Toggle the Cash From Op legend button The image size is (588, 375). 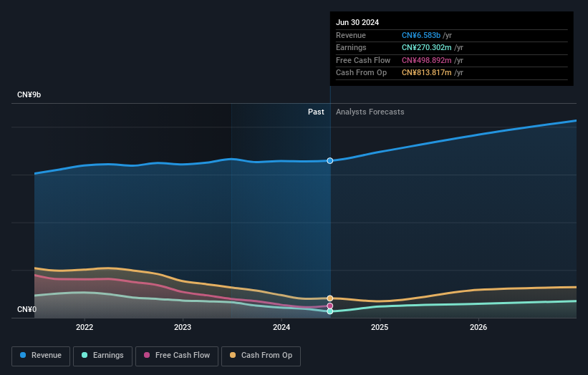coord(261,356)
